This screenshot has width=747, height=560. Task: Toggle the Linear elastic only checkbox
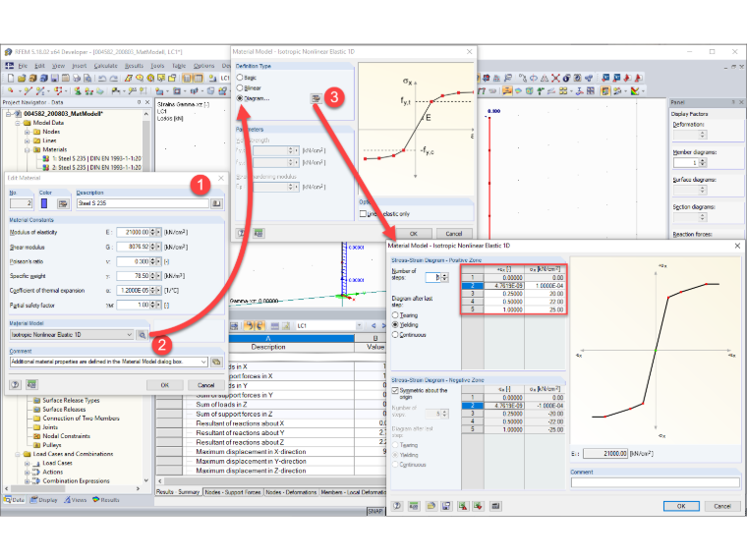(x=363, y=214)
